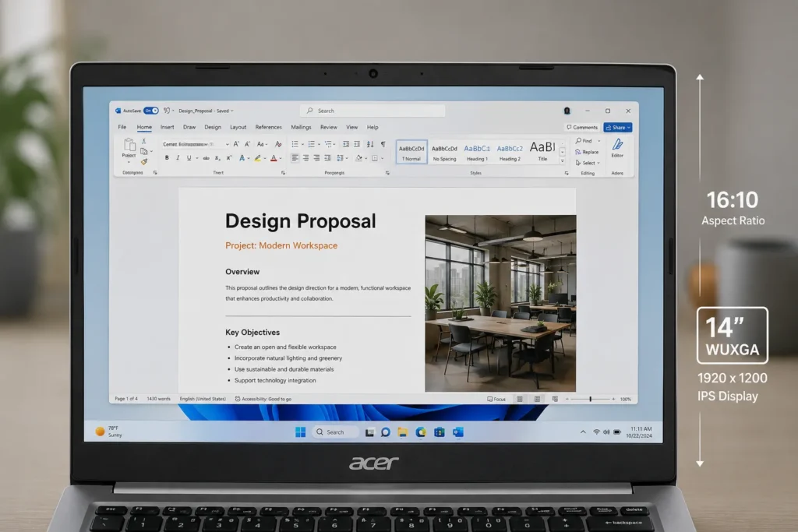Open the File menu

click(122, 127)
